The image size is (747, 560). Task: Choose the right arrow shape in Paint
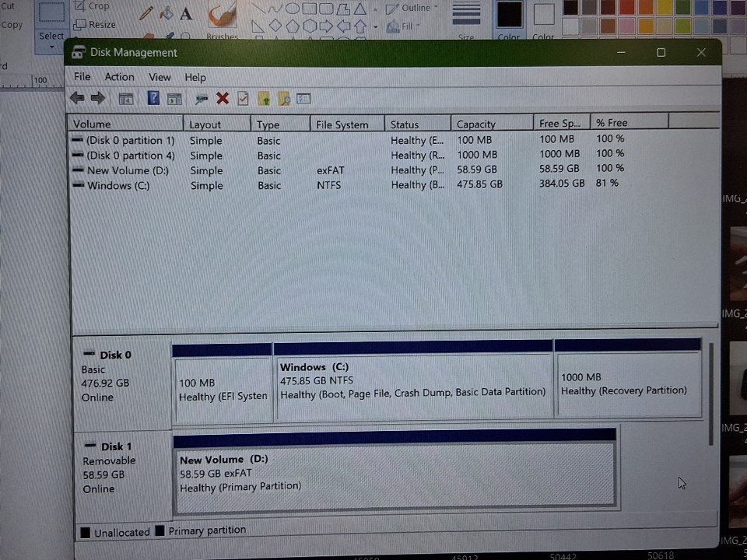point(326,26)
